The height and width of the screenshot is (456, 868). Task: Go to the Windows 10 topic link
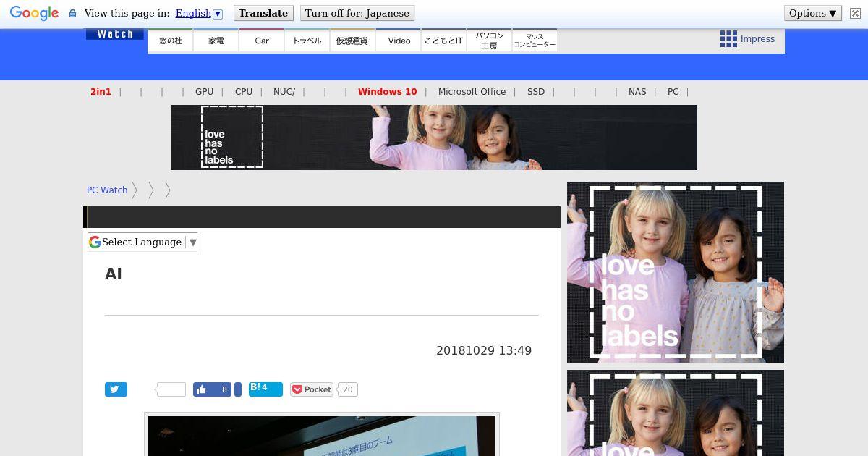click(387, 92)
